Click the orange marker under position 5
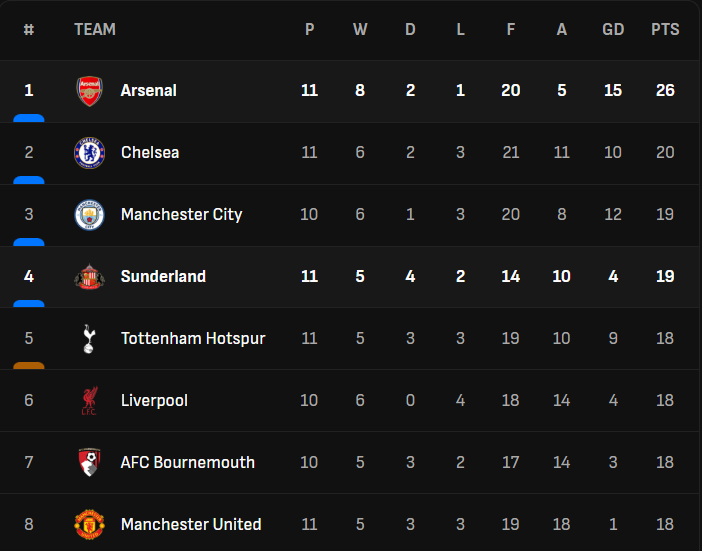Viewport: 702px width, 551px height. tap(29, 365)
